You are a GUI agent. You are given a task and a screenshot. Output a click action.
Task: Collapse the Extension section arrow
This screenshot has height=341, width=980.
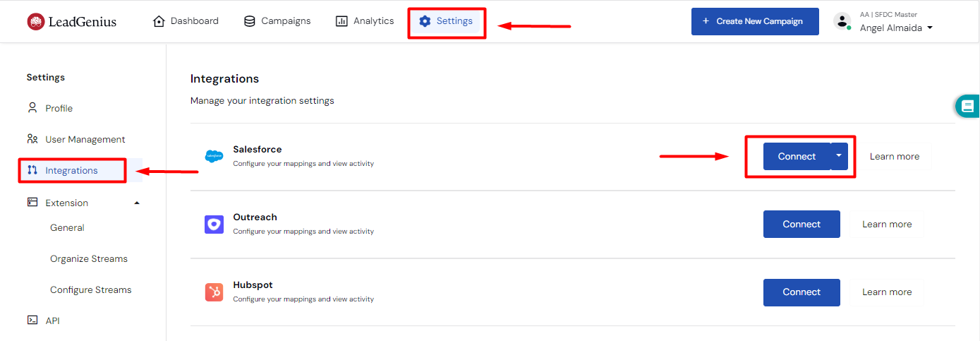137,203
